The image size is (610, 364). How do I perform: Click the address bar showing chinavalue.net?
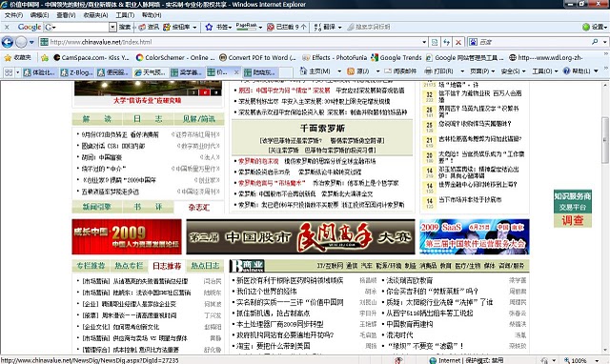click(x=230, y=42)
